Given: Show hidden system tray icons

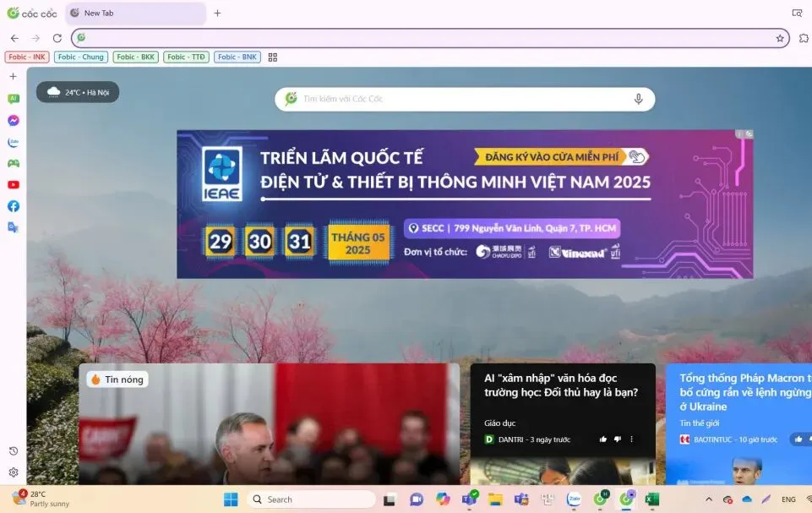Looking at the screenshot, I should [x=709, y=499].
